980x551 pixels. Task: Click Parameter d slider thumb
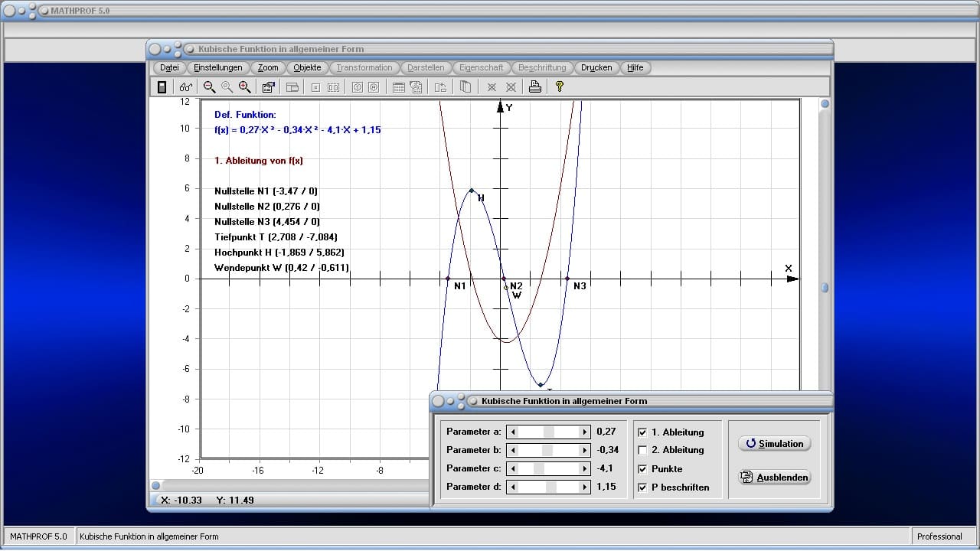(551, 487)
